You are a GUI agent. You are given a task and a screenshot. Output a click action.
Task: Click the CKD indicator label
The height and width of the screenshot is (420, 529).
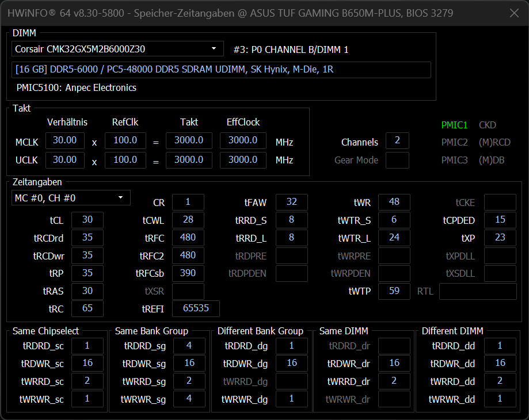point(487,125)
